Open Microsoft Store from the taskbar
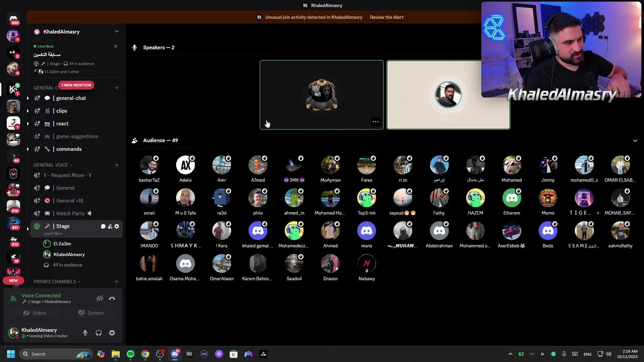This screenshot has width=644, height=362. 233,354
